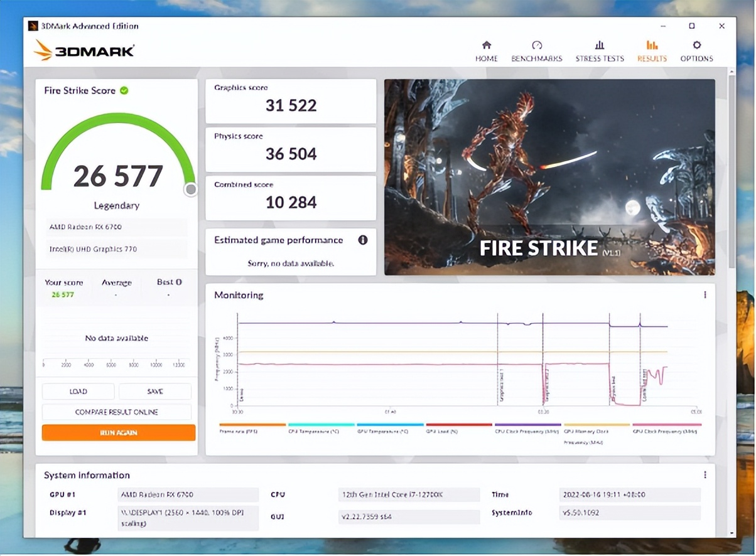The width and height of the screenshot is (756, 556).
Task: Open the System information three-dot menu
Action: point(705,475)
